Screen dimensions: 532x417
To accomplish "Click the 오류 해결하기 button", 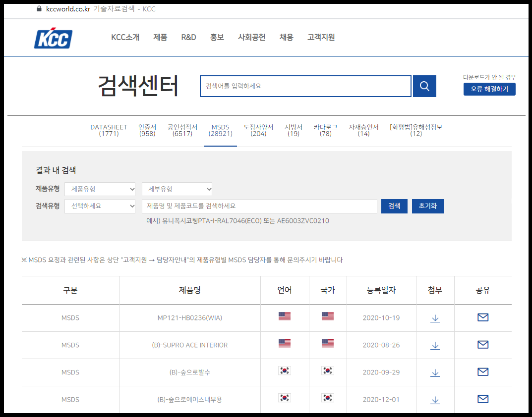I will pos(489,89).
